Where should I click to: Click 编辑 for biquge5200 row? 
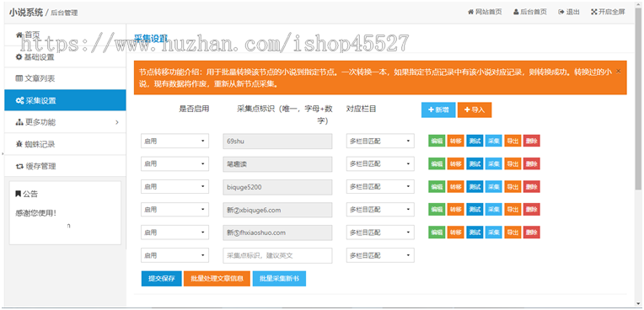437,187
